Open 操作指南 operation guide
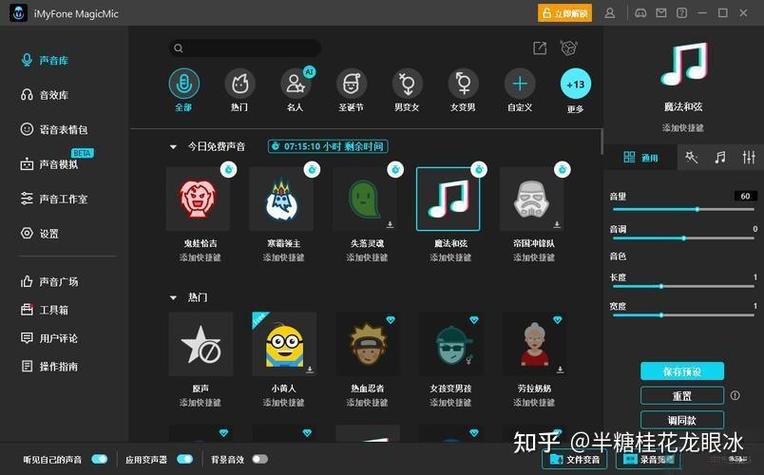Viewport: 764px width, 475px height. click(x=49, y=366)
